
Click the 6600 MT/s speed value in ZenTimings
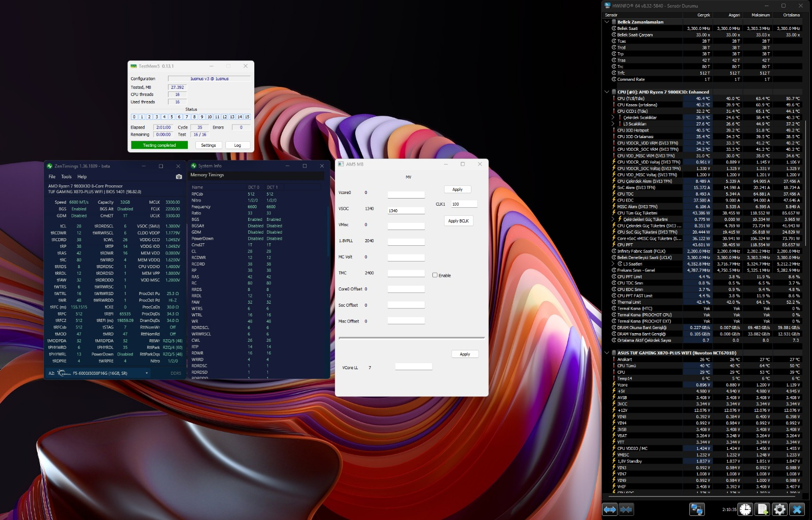[79, 202]
